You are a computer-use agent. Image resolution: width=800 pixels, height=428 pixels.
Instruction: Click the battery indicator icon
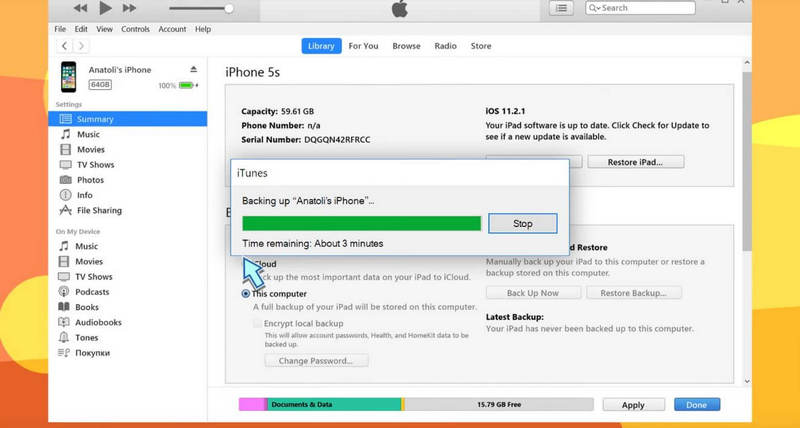pos(187,85)
